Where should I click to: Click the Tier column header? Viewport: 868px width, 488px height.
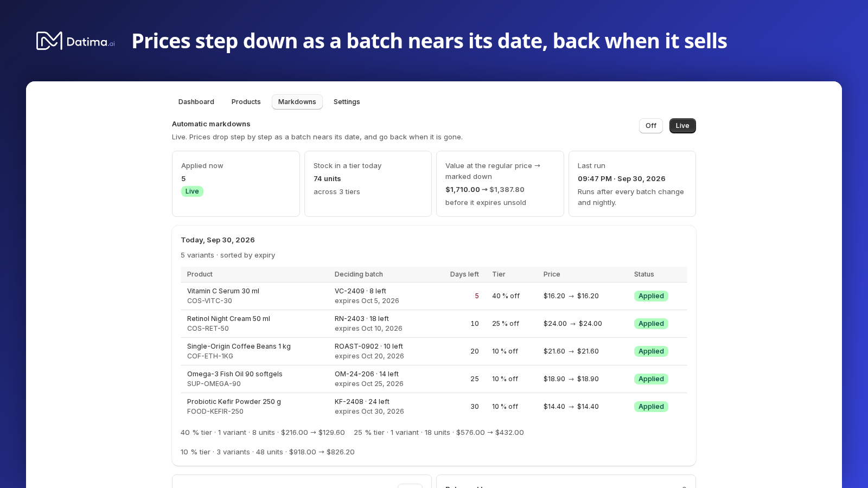(x=499, y=274)
